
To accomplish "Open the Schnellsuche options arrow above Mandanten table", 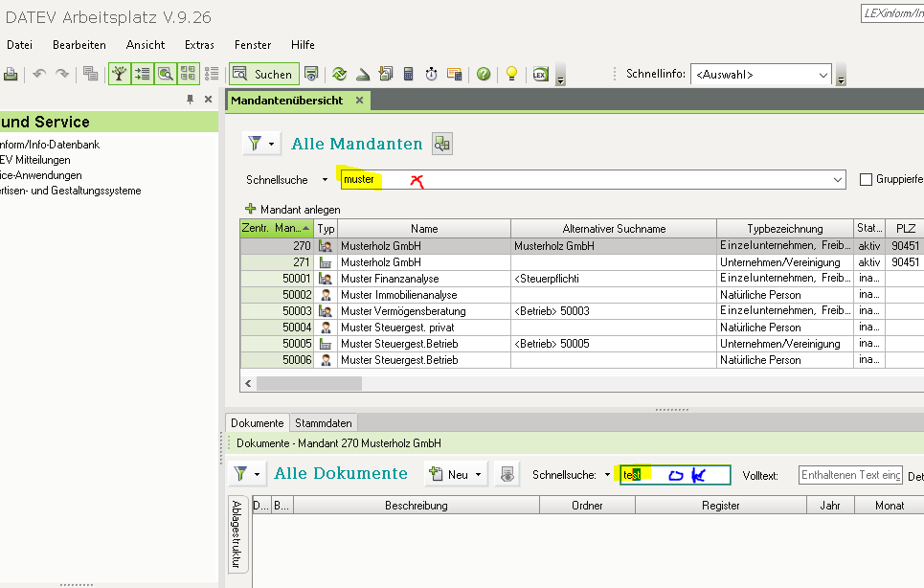I will point(325,180).
